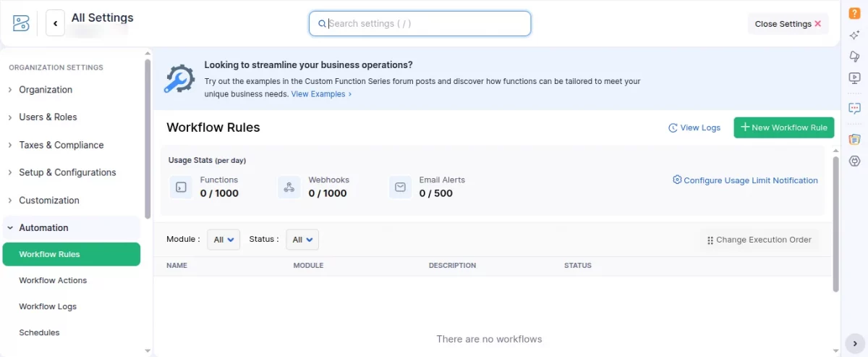868x357 pixels.
Task: Click the NAME column header
Action: 176,266
